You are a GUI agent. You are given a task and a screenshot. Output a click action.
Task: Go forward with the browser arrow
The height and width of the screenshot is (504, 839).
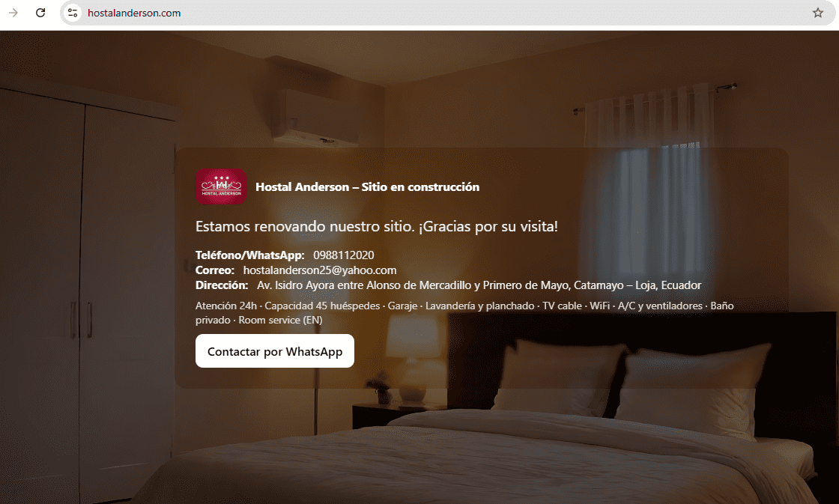(13, 13)
